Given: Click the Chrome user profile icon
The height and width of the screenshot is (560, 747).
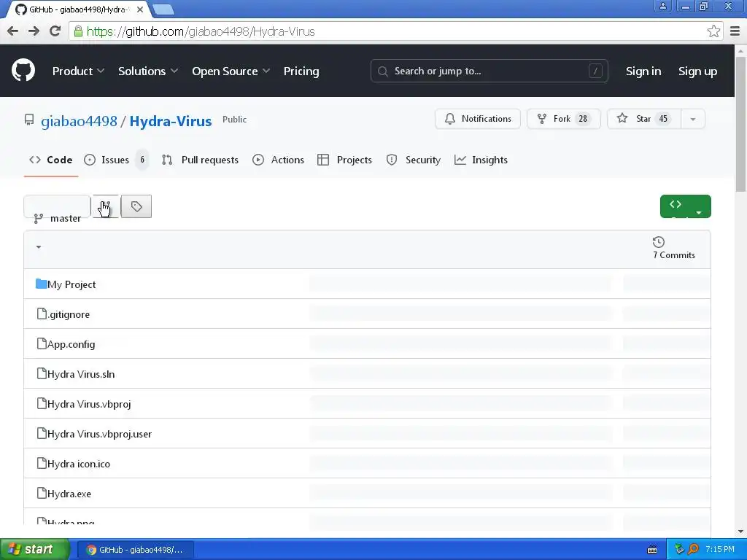Looking at the screenshot, I should (x=662, y=6).
